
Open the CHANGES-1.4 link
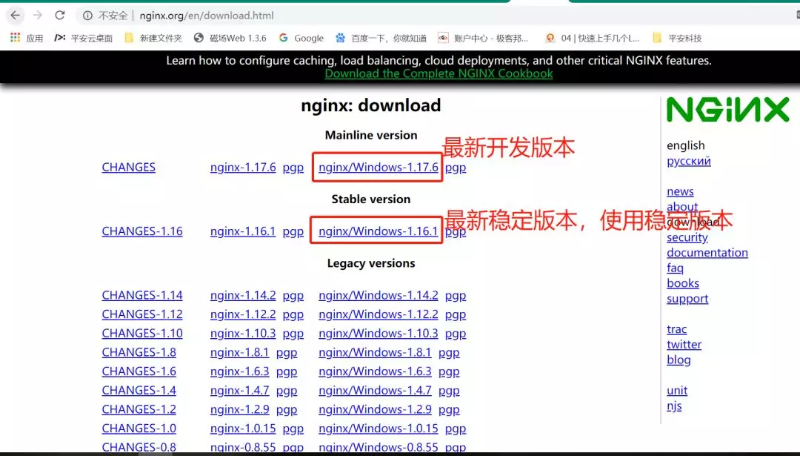pyautogui.click(x=139, y=390)
